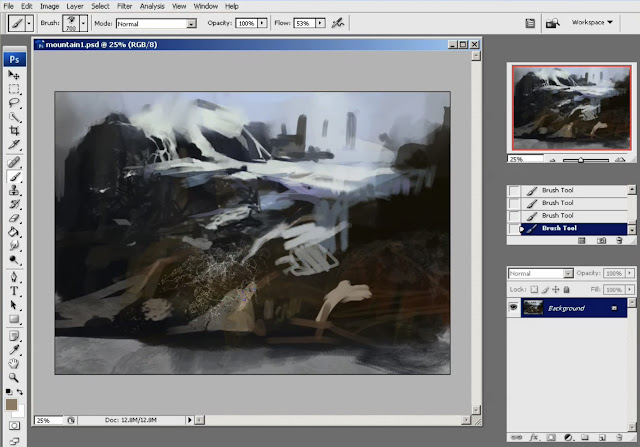Select the Healing Brush tool
The width and height of the screenshot is (640, 447).
[x=14, y=162]
